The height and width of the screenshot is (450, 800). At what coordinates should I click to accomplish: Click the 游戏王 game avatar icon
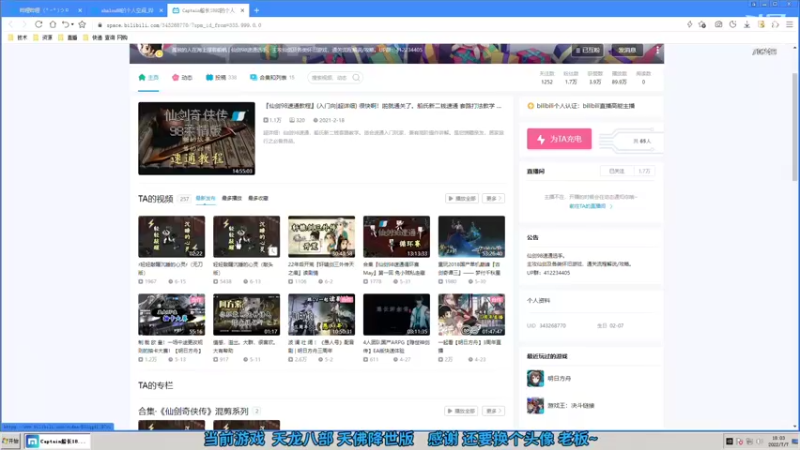tap(535, 406)
